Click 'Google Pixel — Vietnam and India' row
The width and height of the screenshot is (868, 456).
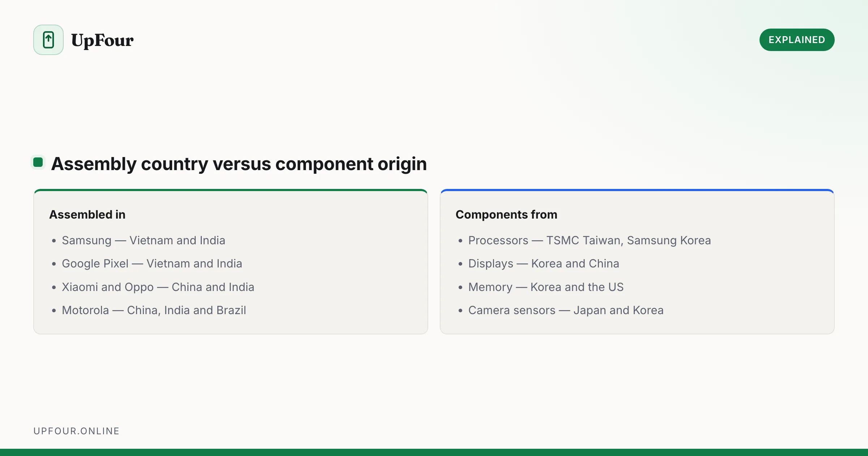pos(152,263)
